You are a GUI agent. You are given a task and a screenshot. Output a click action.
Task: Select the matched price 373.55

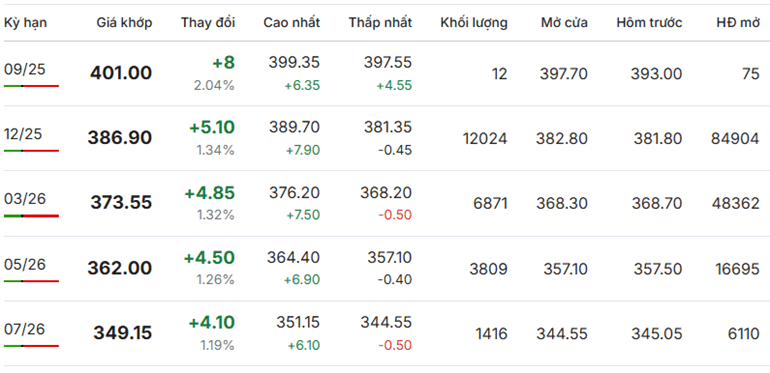(x=121, y=202)
